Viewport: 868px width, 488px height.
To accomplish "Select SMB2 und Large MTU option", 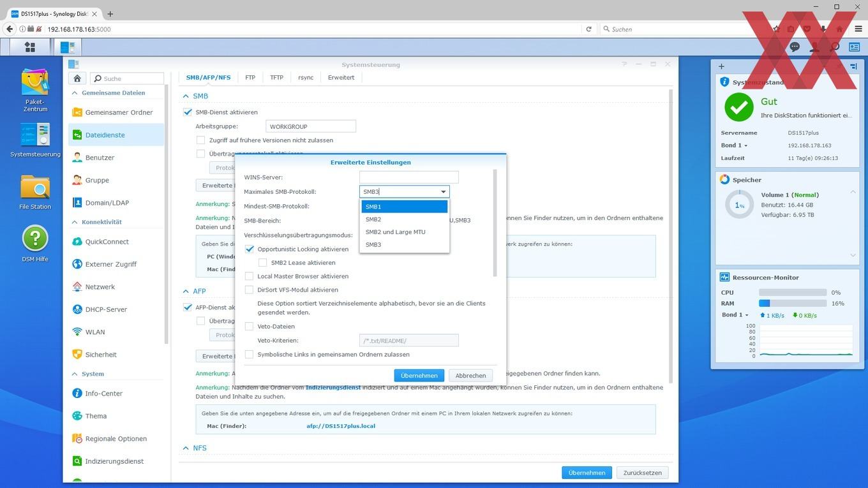I will (405, 232).
